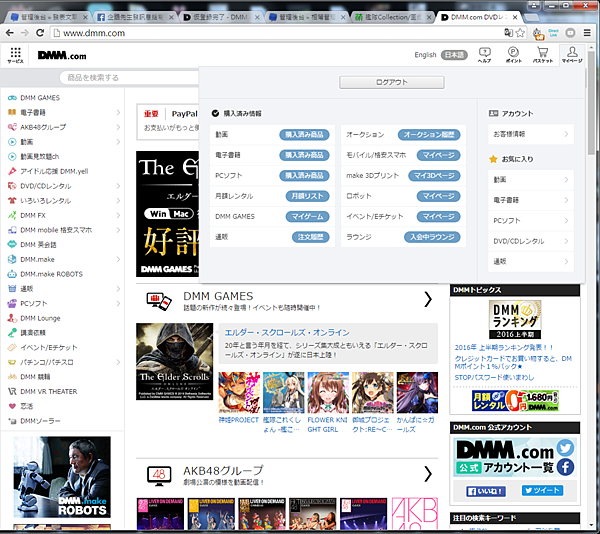Select DMM 英会話 in sidebar
600x534 pixels.
(38, 245)
